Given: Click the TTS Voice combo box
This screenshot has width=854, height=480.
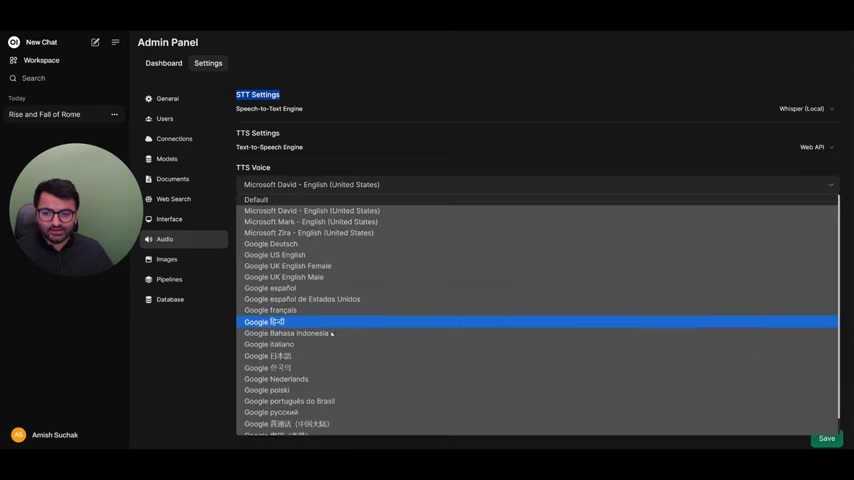Looking at the screenshot, I should coord(538,185).
